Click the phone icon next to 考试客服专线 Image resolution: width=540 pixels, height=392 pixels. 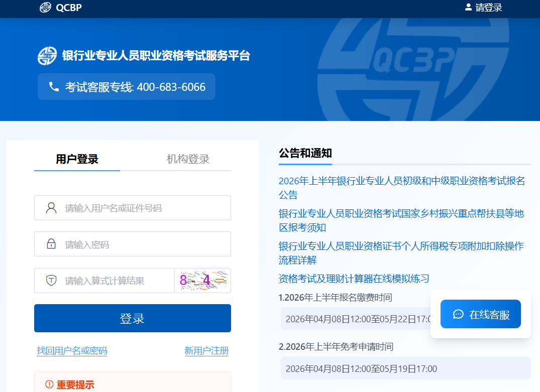tap(54, 87)
